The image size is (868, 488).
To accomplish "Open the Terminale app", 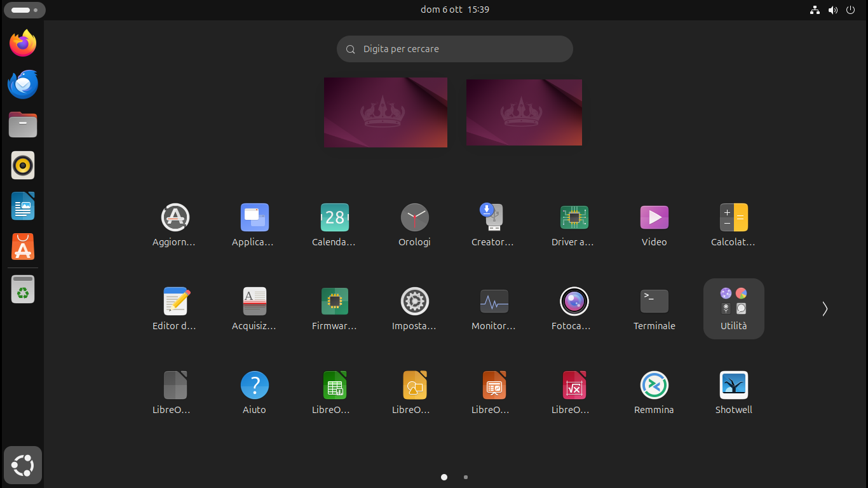I will (x=654, y=302).
